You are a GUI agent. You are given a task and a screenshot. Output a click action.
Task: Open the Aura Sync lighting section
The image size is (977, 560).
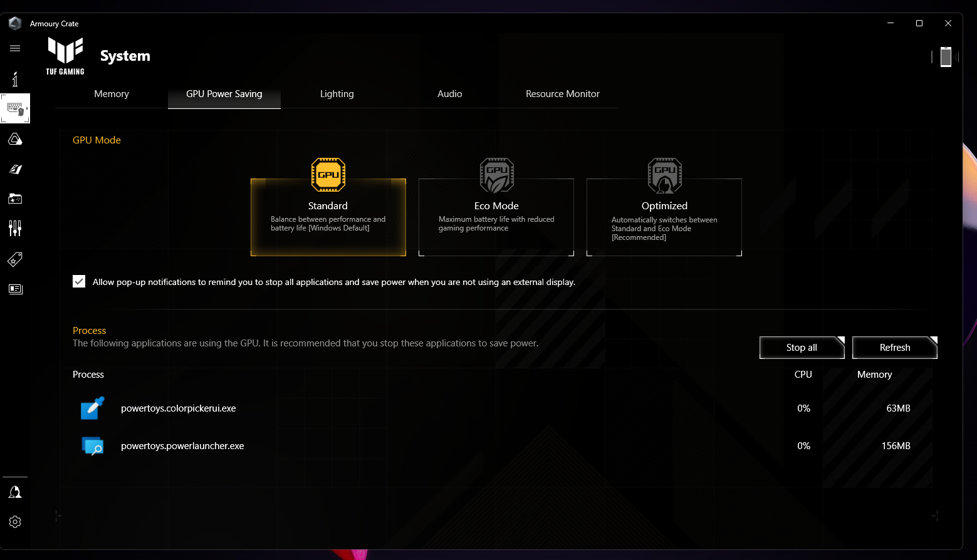point(15,139)
